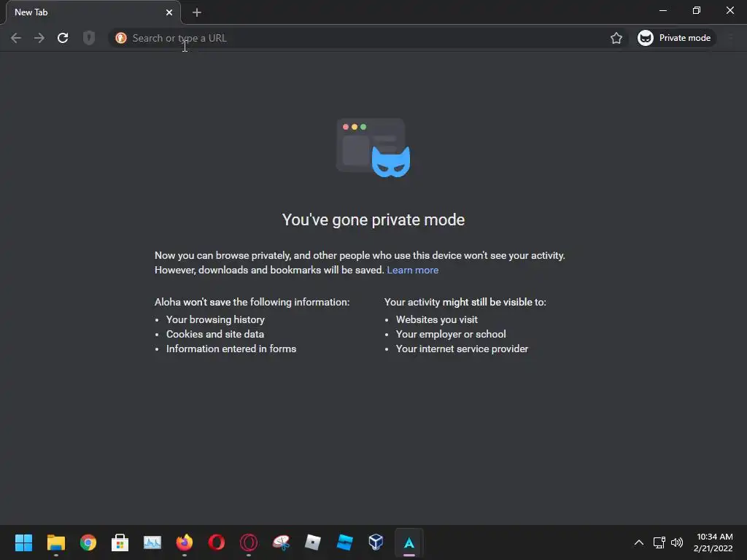This screenshot has width=747, height=560.
Task: Open Microsoft Store from the taskbar
Action: pyautogui.click(x=120, y=542)
